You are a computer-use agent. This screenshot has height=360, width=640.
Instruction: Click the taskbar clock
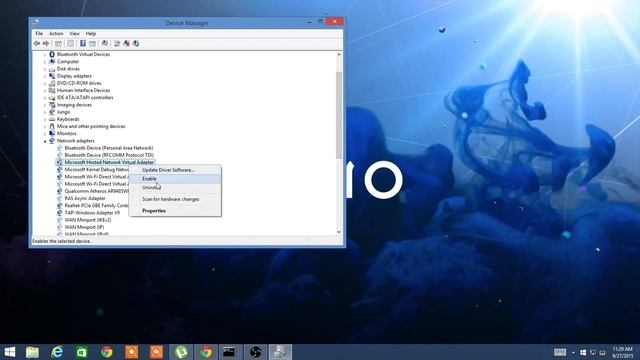[x=622, y=352]
